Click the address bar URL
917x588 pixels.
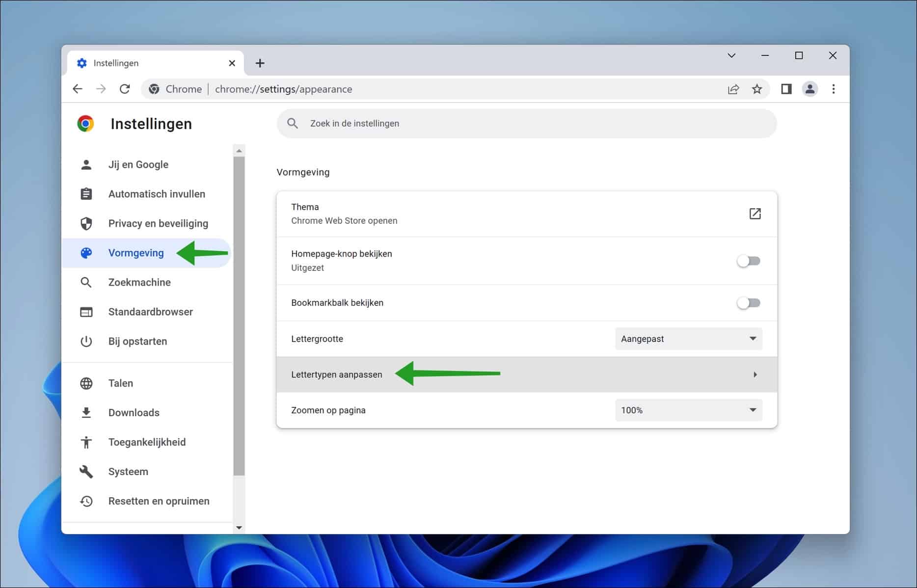pos(283,89)
